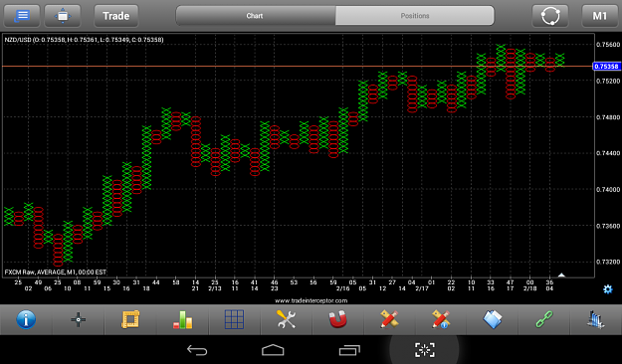Tap the FXCM Raw, AVERAGE, M1 data label
Screen dimensions: 622x364
pyautogui.click(x=56, y=273)
